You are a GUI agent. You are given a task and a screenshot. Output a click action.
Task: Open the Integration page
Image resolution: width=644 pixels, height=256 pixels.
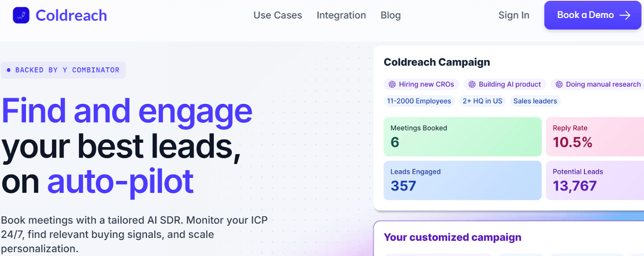[341, 15]
